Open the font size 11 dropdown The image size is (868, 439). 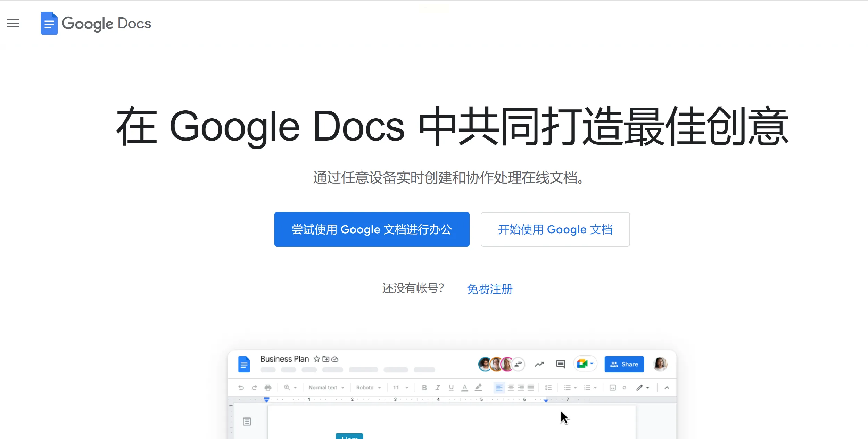point(400,388)
